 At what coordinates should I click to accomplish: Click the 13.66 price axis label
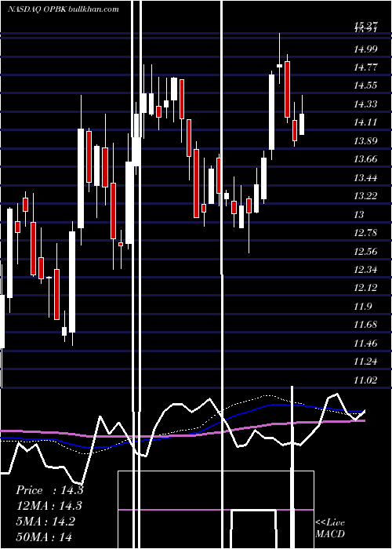click(x=365, y=159)
